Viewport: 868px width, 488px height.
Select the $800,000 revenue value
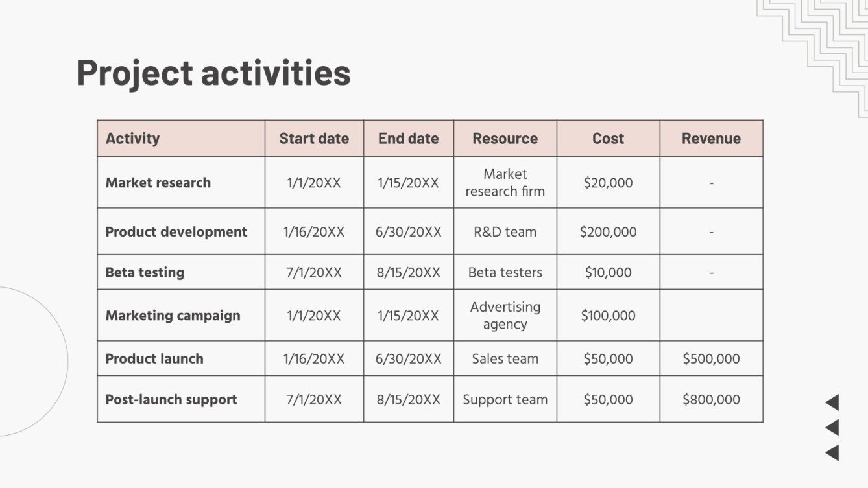pos(711,400)
